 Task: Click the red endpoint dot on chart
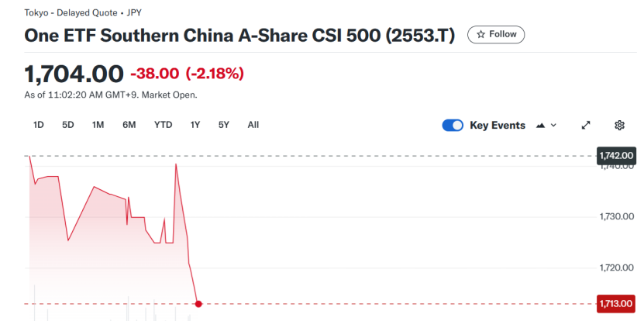[199, 303]
